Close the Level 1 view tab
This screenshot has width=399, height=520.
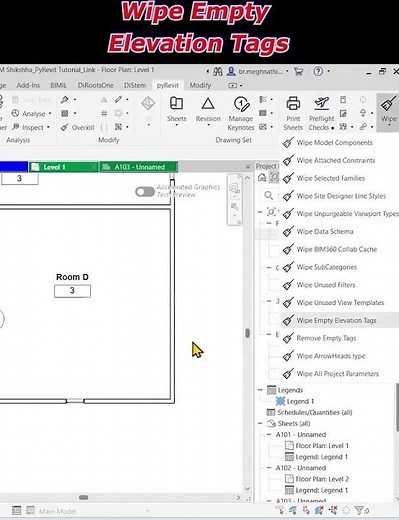coord(94,167)
